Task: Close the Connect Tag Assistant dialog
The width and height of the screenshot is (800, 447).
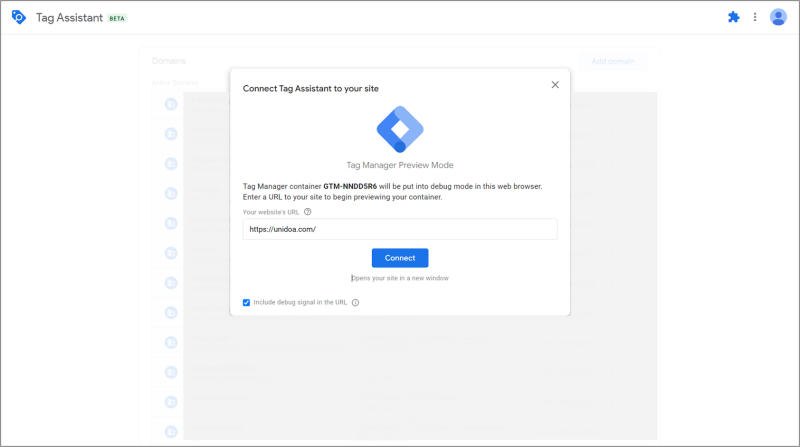Action: point(555,85)
